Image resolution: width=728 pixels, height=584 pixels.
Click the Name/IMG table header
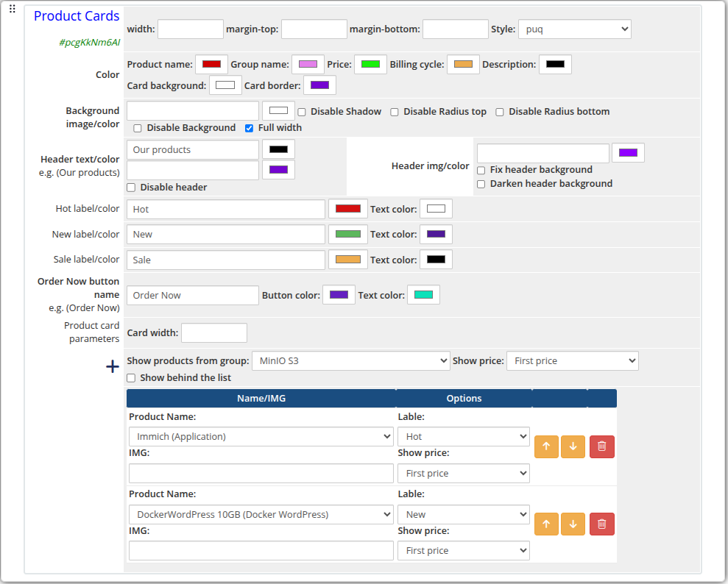pyautogui.click(x=261, y=398)
